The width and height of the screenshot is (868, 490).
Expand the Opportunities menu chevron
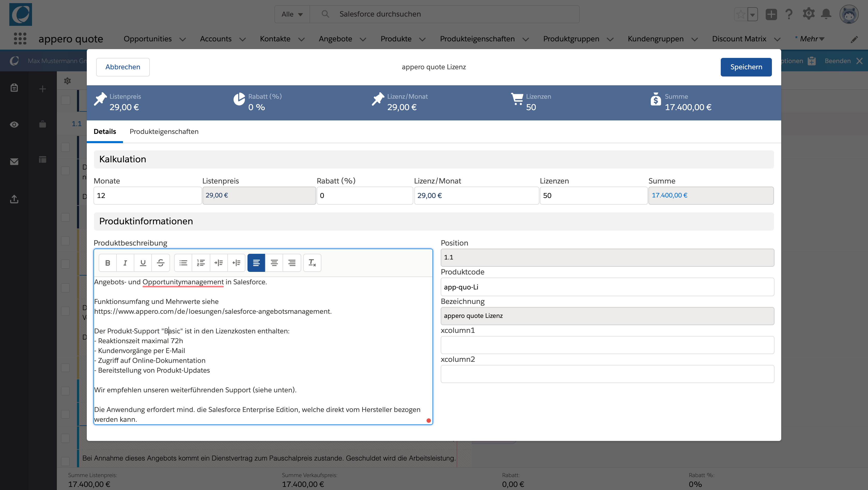click(183, 40)
